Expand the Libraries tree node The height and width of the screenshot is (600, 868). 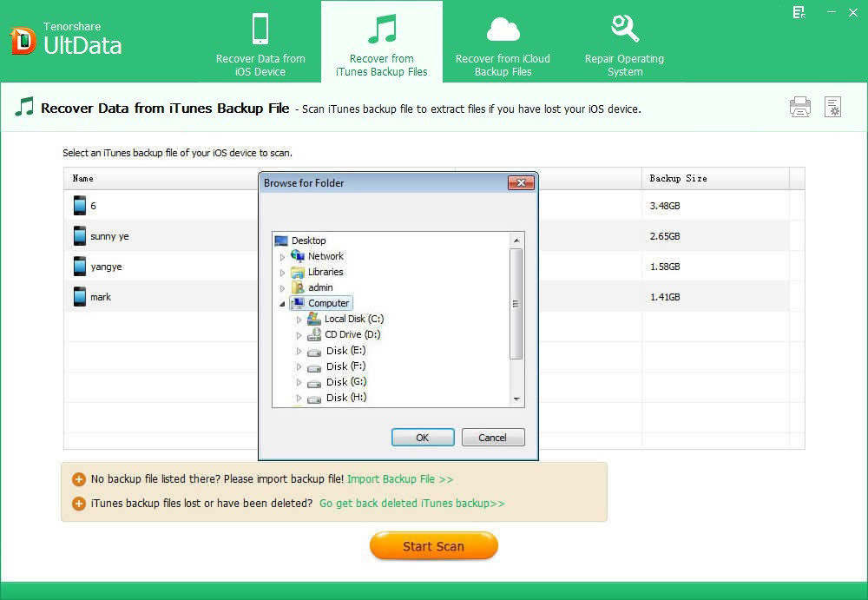pyautogui.click(x=282, y=273)
